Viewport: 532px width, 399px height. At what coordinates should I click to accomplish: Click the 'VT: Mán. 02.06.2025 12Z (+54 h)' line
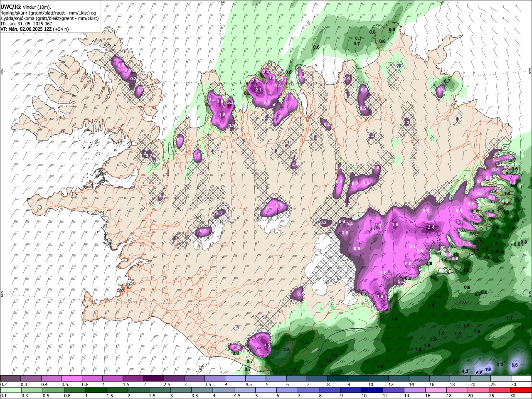[x=34, y=29]
